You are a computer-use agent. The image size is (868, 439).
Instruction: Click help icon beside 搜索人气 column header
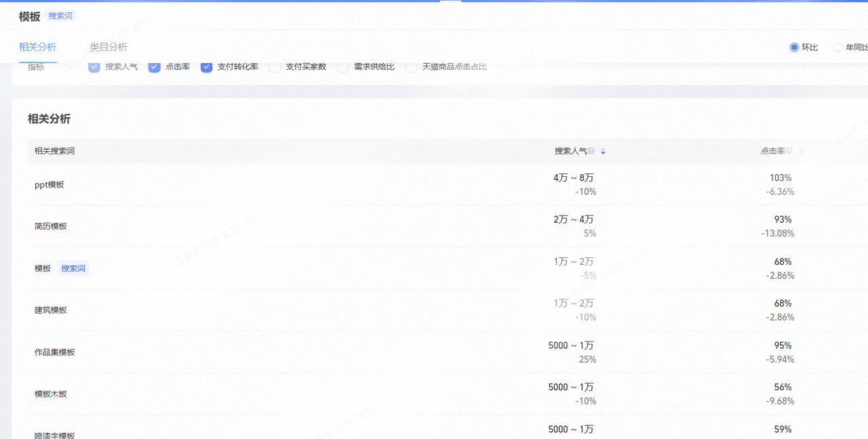[591, 150]
